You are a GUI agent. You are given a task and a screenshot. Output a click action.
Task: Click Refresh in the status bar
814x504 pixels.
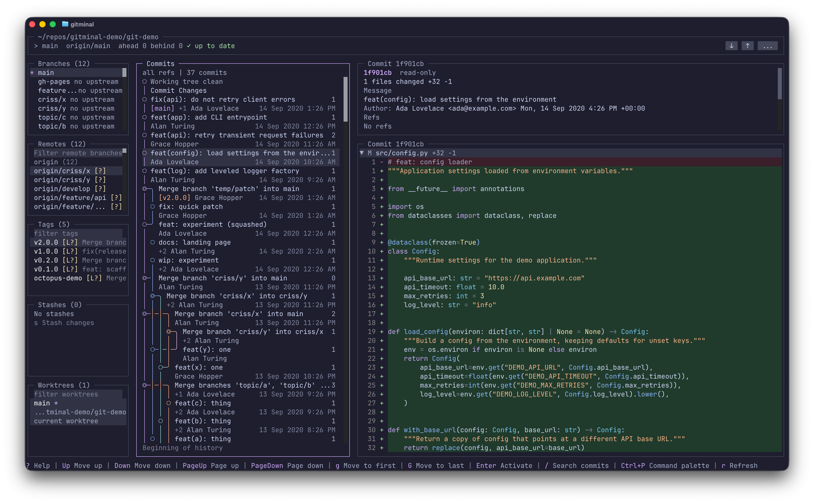pos(739,465)
